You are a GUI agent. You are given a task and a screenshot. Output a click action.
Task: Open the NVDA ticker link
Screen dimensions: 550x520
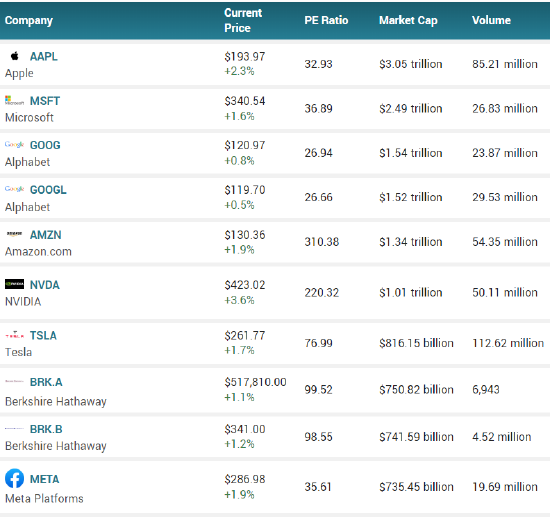click(x=45, y=285)
